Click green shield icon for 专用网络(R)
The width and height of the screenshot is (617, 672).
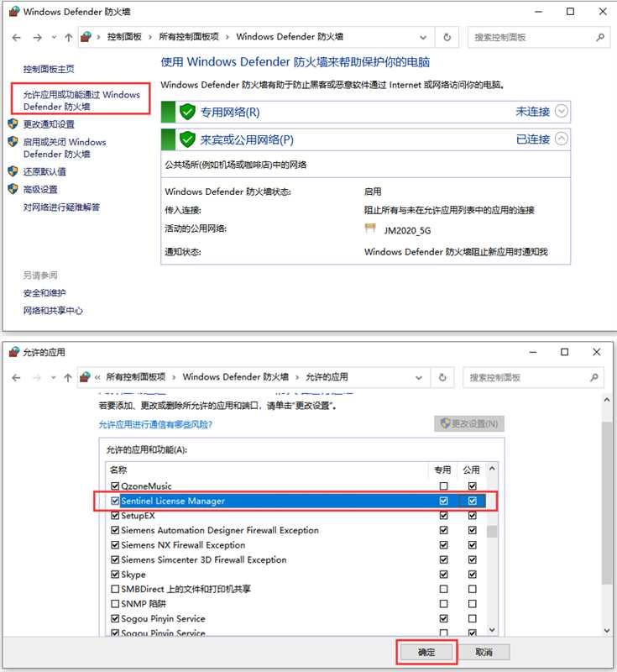coord(187,112)
